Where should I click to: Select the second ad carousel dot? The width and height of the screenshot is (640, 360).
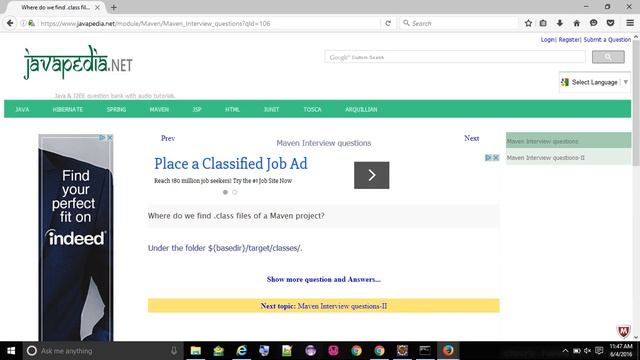tap(235, 192)
